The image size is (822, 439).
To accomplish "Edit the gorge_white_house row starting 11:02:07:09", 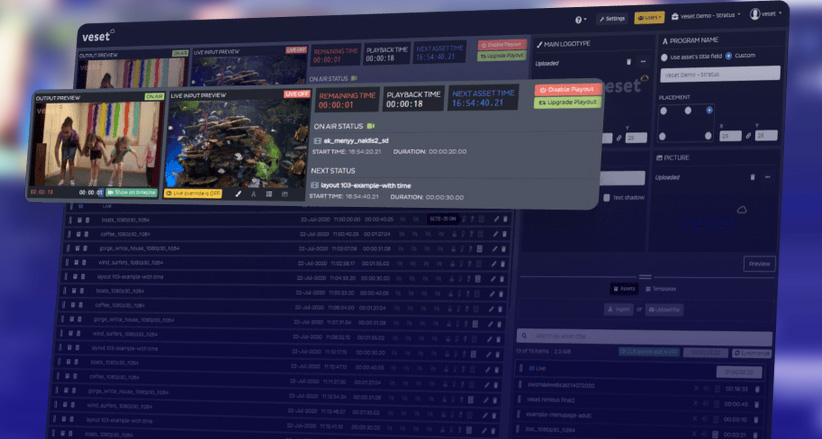I will pyautogui.click(x=493, y=249).
